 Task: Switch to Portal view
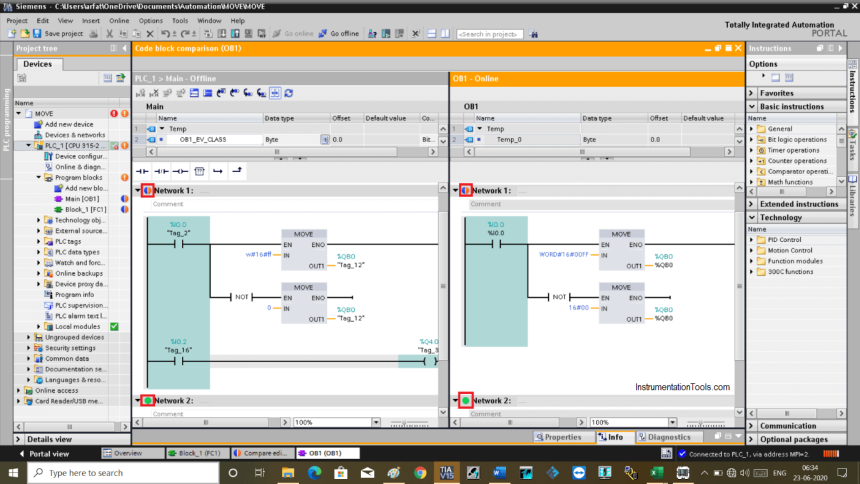tap(44, 454)
